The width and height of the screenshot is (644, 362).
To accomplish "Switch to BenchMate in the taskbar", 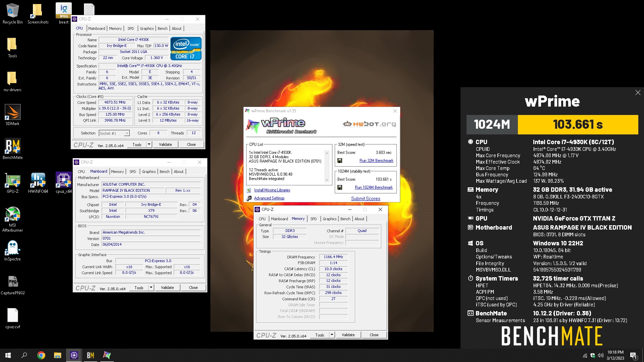I will [91, 355].
